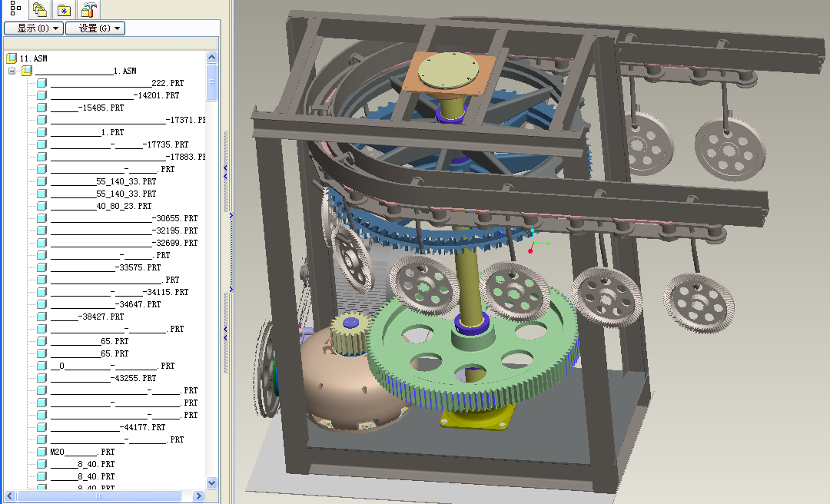Open the Favorites folder tab icon

pos(64,9)
